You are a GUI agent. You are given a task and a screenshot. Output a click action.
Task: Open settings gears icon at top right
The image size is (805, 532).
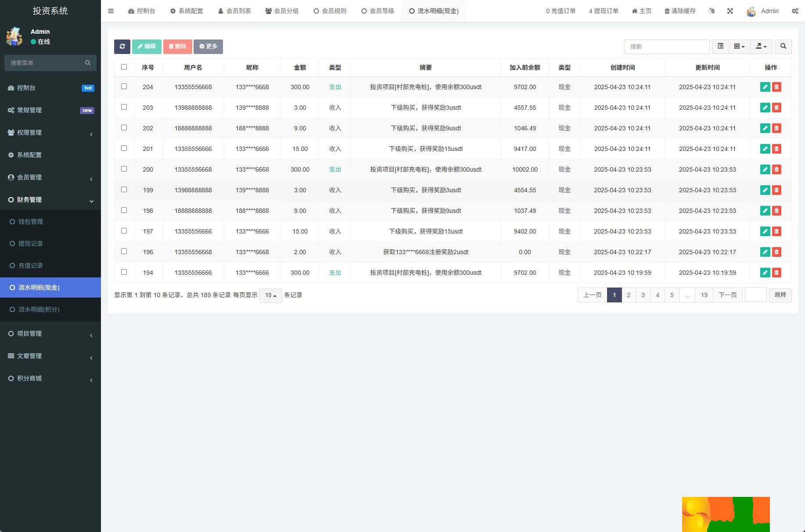[795, 11]
